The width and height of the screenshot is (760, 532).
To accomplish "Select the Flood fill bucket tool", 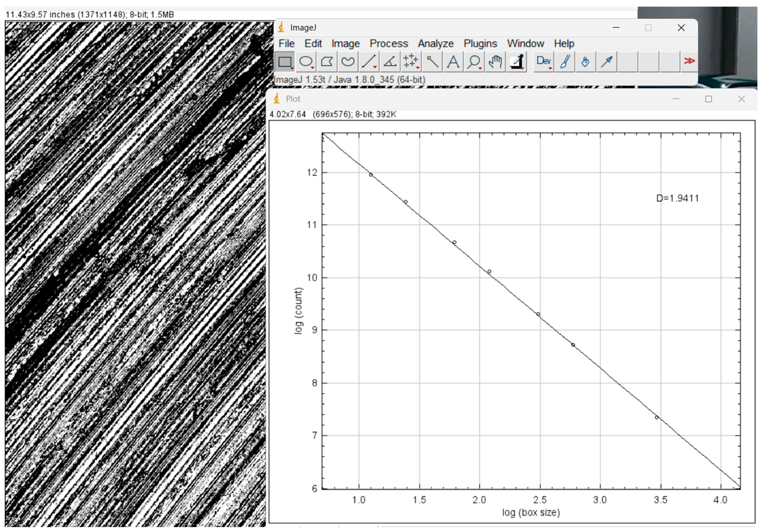I will click(x=586, y=62).
